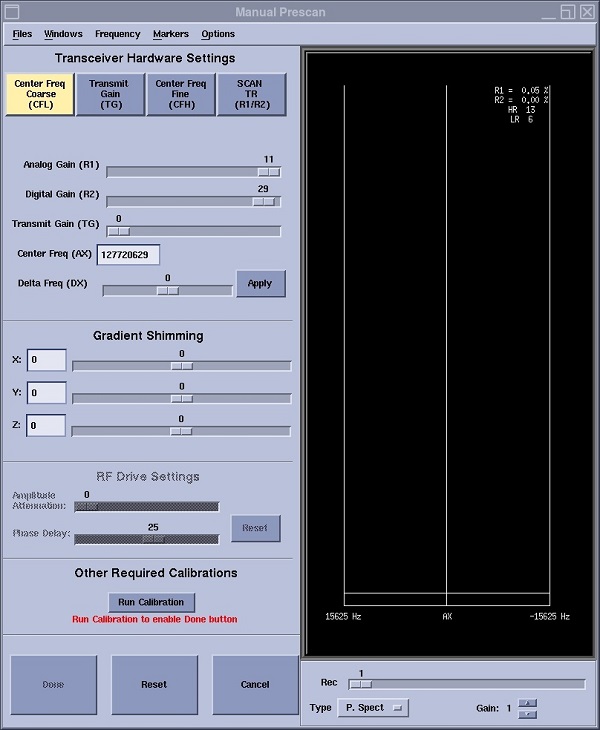Enable Center Freq Fine (CFH) mode
Viewport: 600px width, 730px height.
(x=180, y=95)
